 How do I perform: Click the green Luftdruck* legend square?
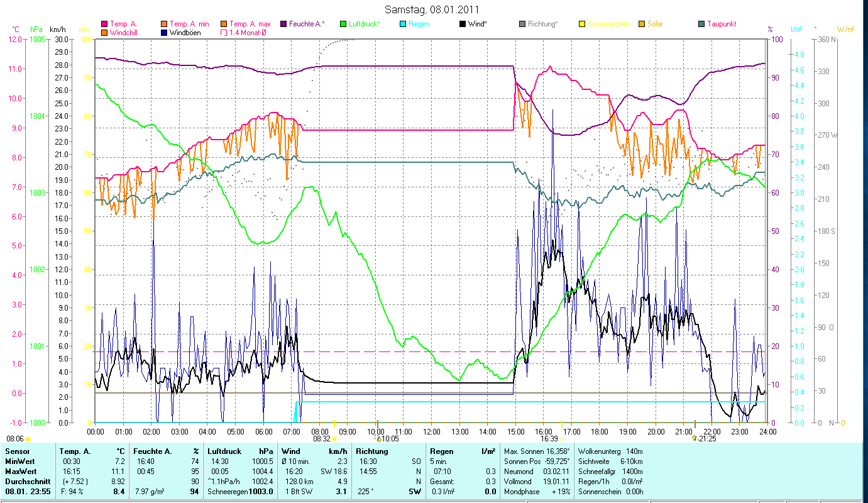pyautogui.click(x=343, y=24)
